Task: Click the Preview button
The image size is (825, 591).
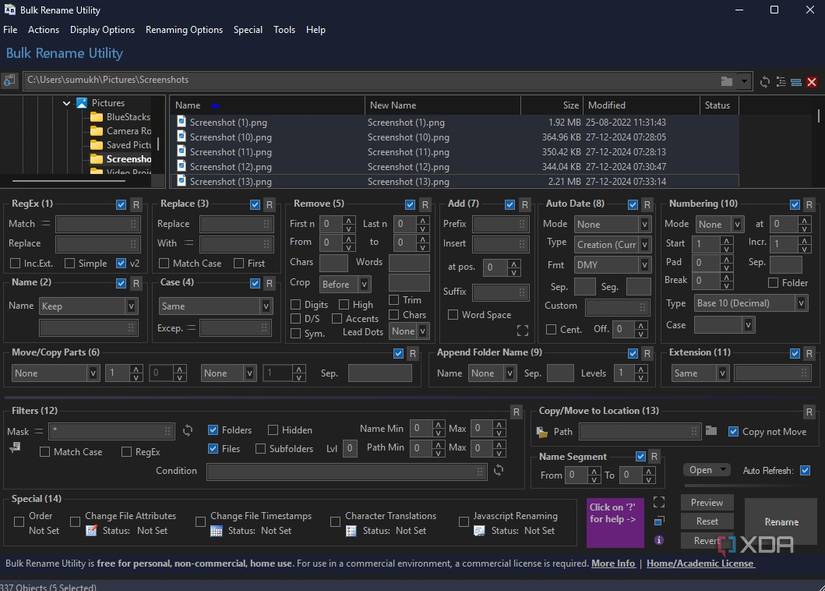Action: 706,503
